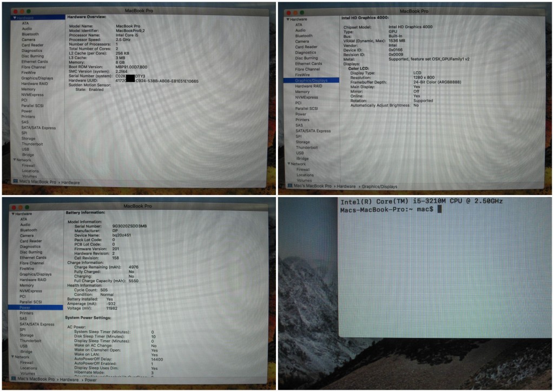This screenshot has height=392, width=554.
Task: Click processor name value Intel Core i5
Action: (x=127, y=35)
